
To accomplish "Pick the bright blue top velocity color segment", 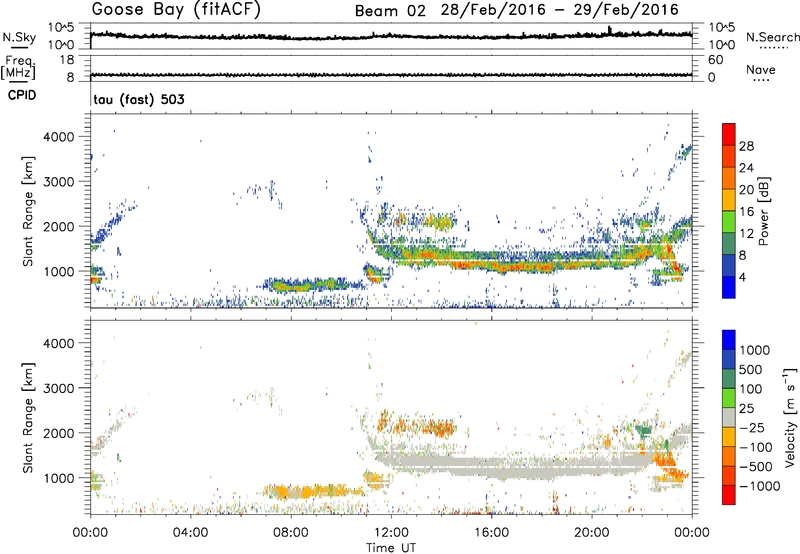I will click(729, 340).
